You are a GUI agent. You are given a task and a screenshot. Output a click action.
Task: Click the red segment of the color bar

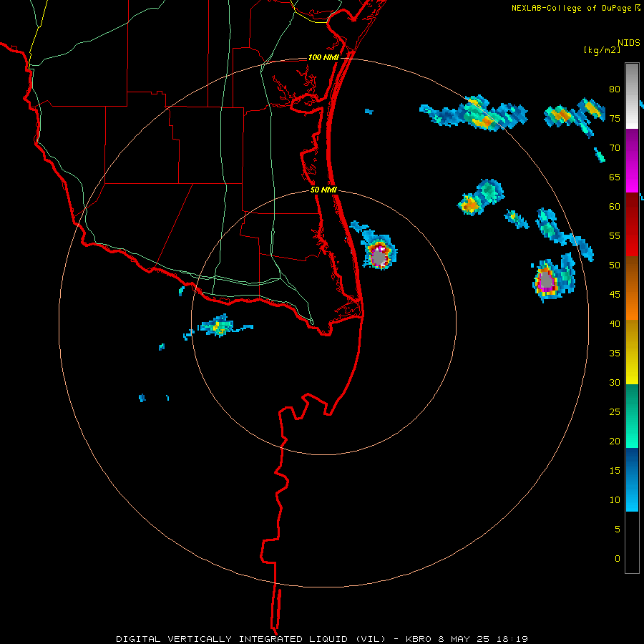point(632,224)
